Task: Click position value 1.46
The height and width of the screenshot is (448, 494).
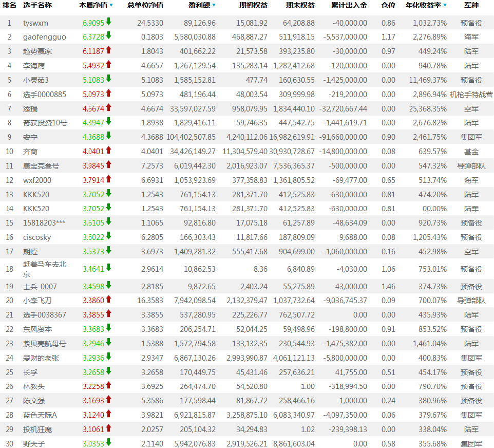Action: pos(388,287)
